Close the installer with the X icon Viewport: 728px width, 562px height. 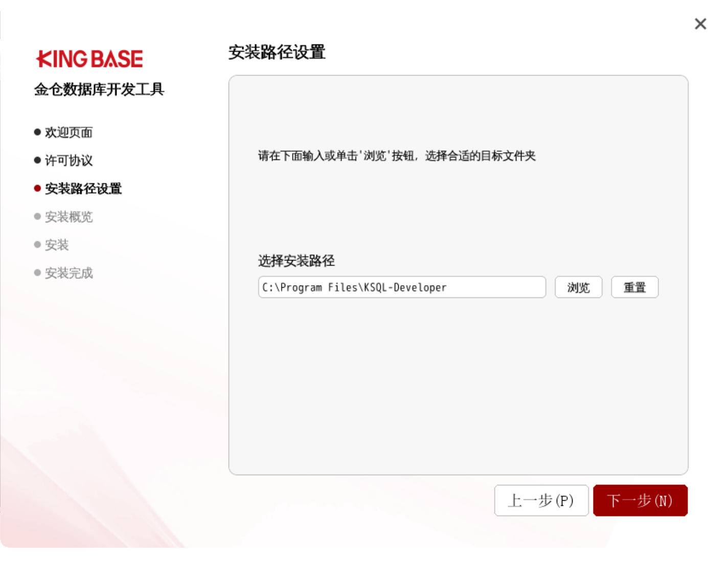coord(700,24)
